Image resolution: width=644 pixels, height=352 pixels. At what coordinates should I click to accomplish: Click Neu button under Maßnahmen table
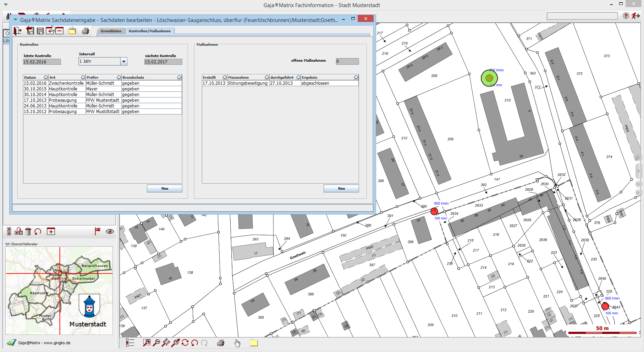341,189
